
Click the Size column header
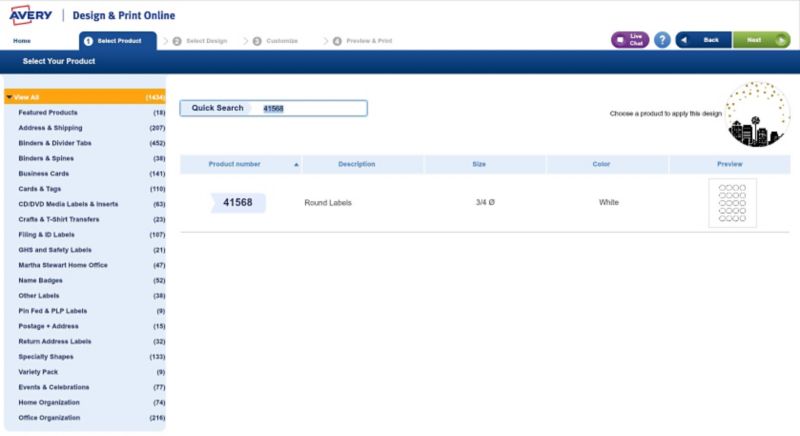(479, 164)
